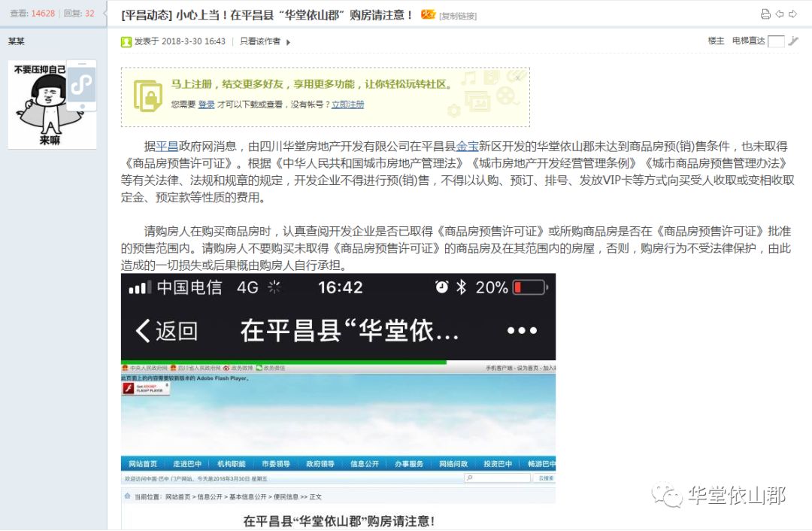Go to next thread with right arrow icon

click(793, 14)
